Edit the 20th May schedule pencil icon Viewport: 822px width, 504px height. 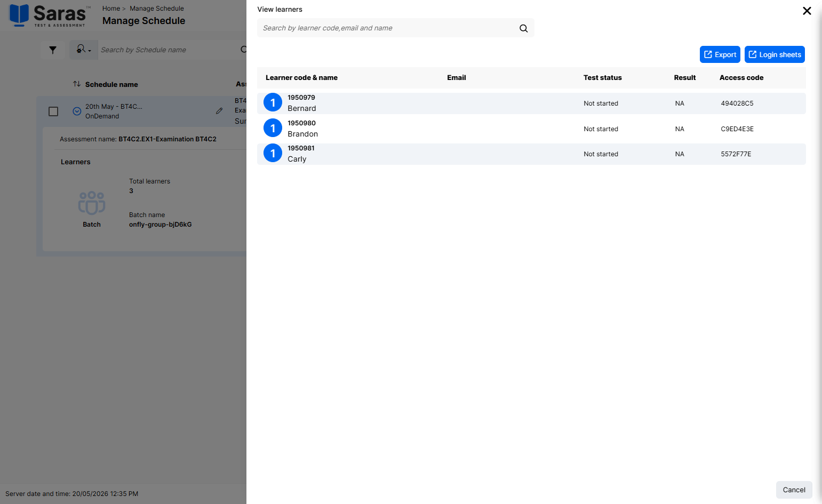click(x=219, y=111)
